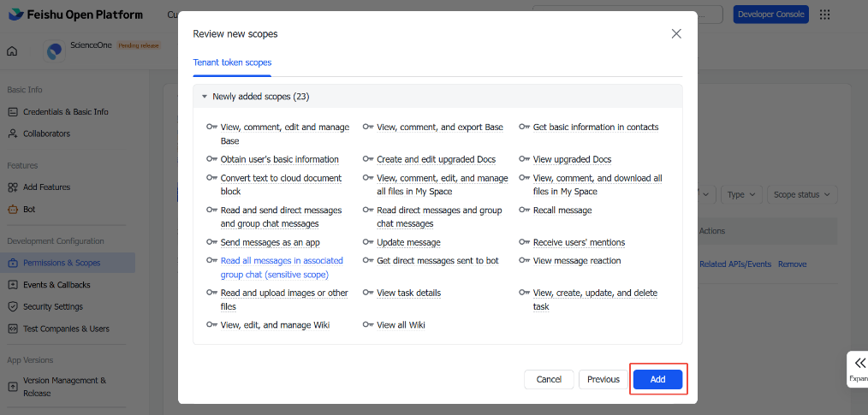Click the Add Features icon
Screen dimensions: 868x415
[13, 187]
